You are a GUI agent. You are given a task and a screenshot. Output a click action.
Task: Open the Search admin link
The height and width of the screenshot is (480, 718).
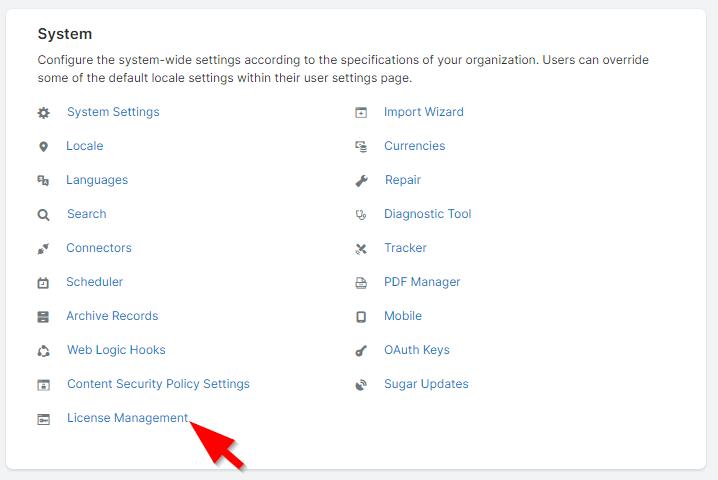(87, 214)
